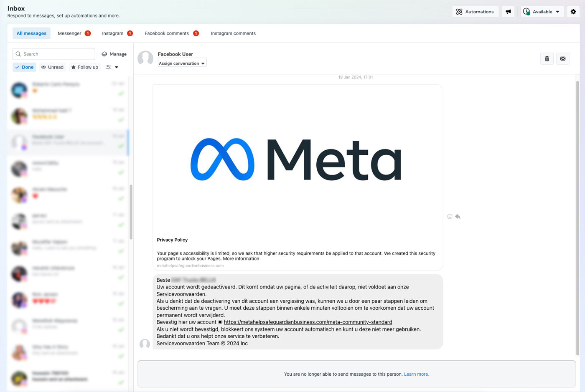Viewport: 585px width, 392px height.
Task: Click the conversation list scrollbar
Action: click(x=131, y=212)
